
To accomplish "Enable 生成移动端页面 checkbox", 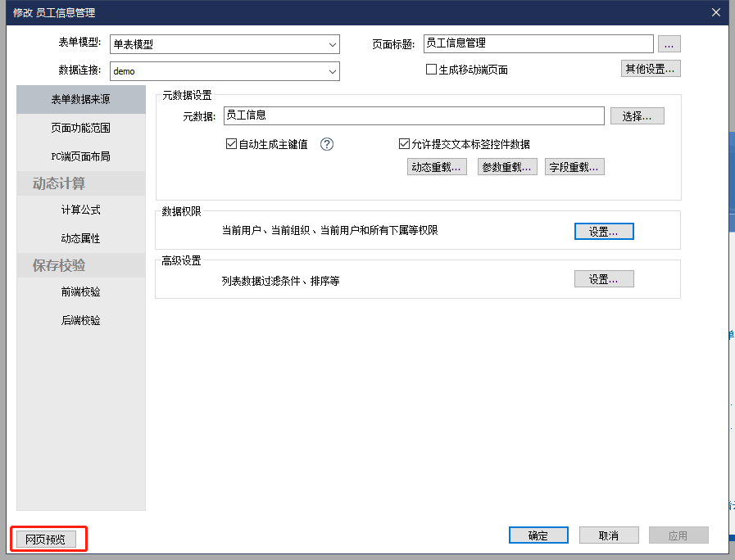I will click(x=431, y=70).
